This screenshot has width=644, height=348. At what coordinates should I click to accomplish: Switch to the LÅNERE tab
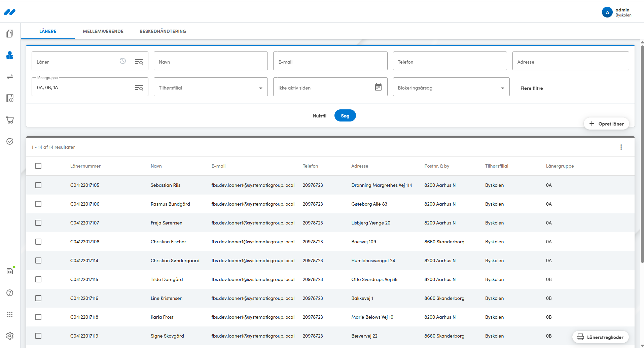point(48,31)
